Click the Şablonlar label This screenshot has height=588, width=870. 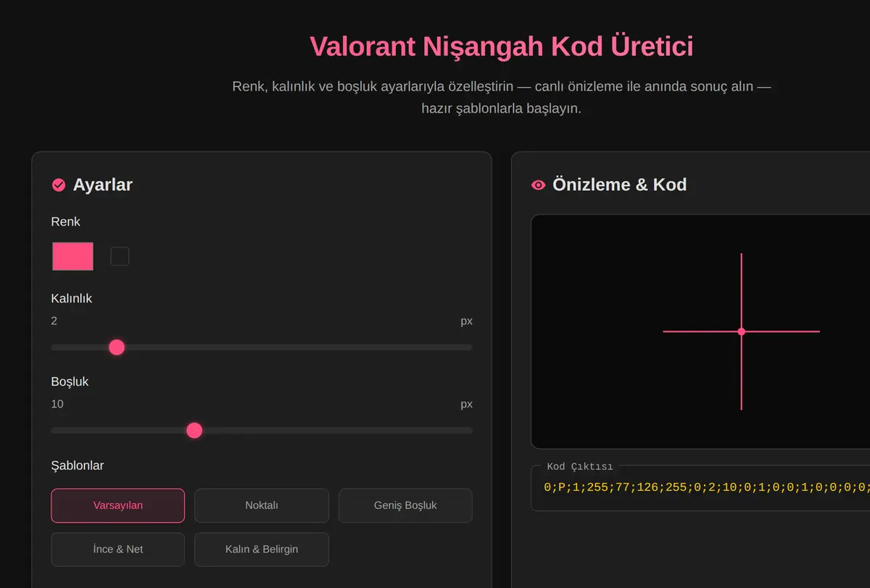tap(78, 465)
